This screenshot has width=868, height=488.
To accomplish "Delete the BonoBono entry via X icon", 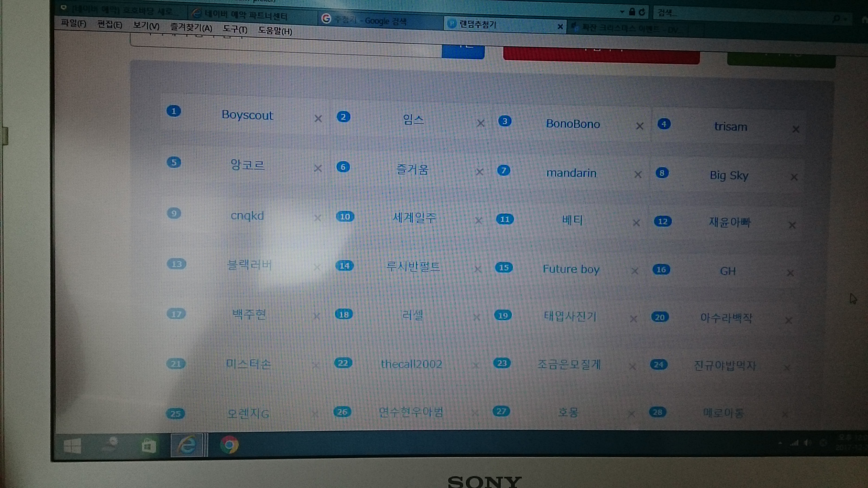I will click(640, 126).
